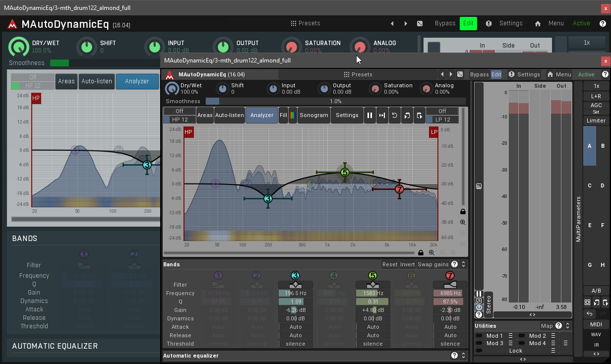Click the preset grid icon below A/B

click(x=587, y=302)
